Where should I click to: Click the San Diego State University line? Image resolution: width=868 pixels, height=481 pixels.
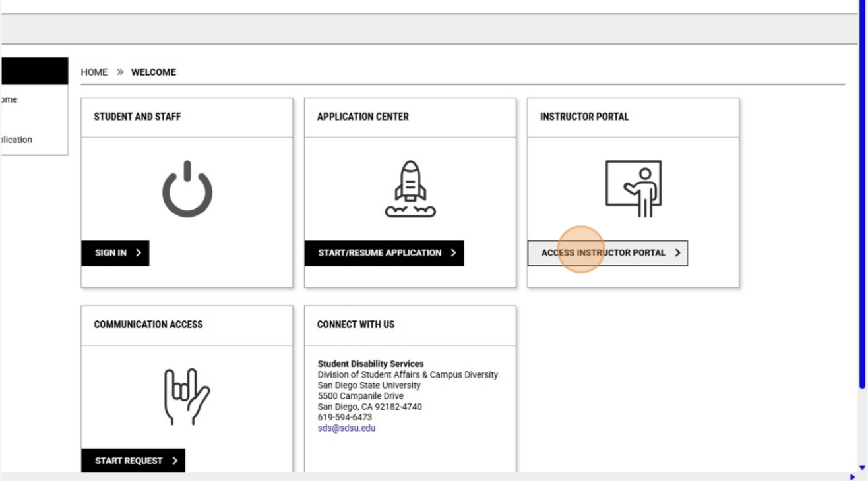[x=369, y=385]
